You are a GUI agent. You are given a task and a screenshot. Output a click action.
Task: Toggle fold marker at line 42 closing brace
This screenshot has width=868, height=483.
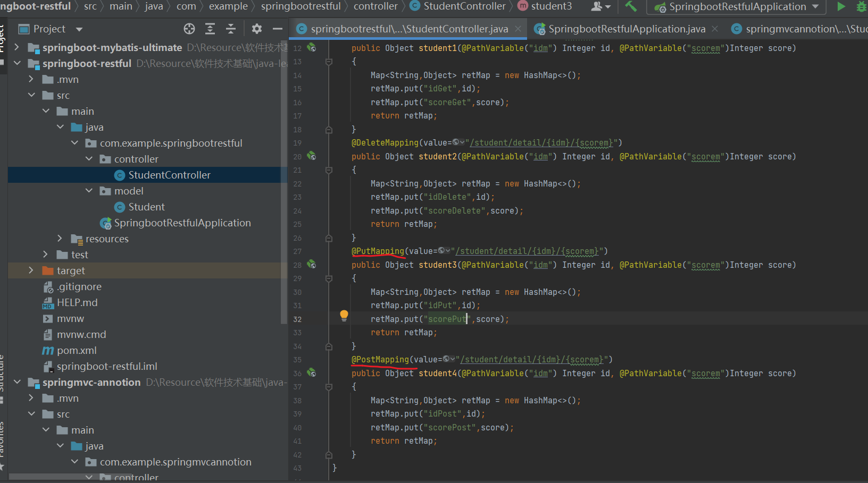click(329, 455)
